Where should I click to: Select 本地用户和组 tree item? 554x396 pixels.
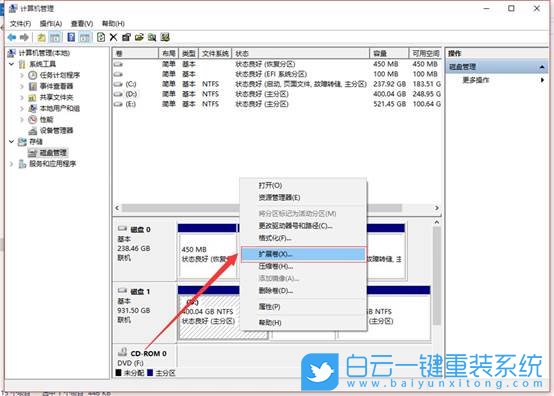(60, 108)
